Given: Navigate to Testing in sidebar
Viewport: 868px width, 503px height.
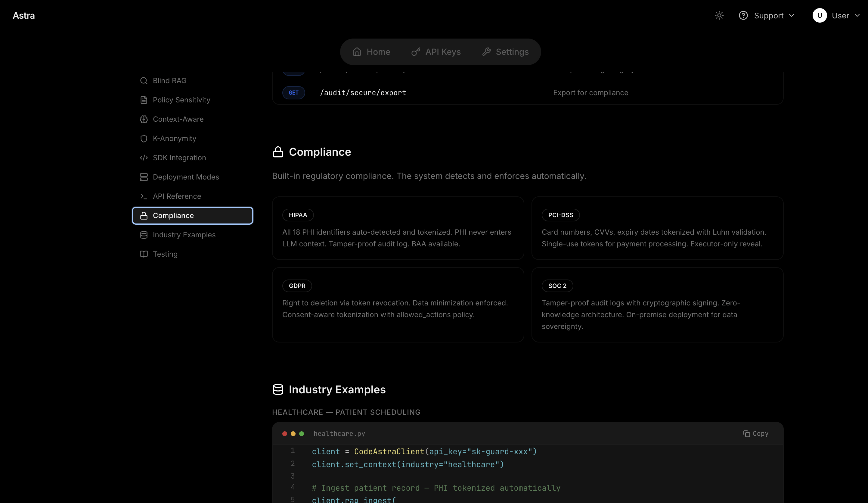Looking at the screenshot, I should pyautogui.click(x=165, y=255).
